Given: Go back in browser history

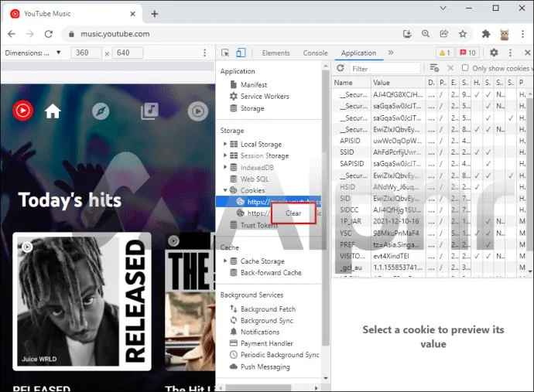Looking at the screenshot, I should tap(12, 34).
